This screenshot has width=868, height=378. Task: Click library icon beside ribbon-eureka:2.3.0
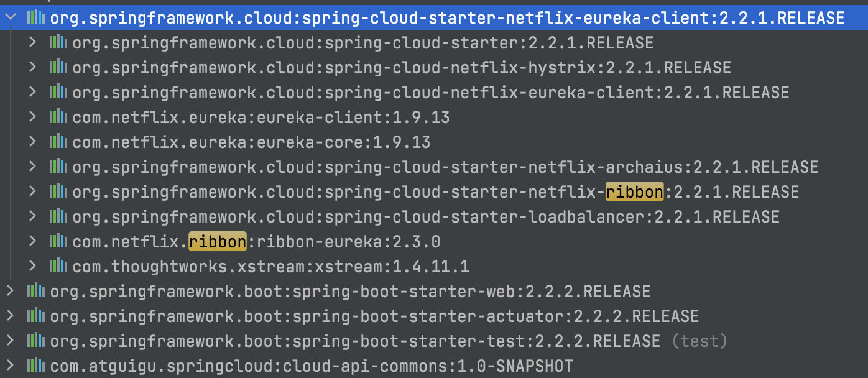point(58,241)
